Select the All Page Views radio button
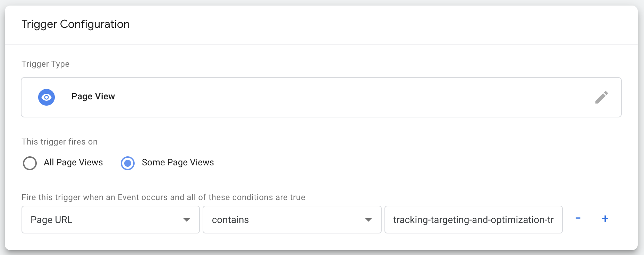This screenshot has width=644, height=255. 30,163
